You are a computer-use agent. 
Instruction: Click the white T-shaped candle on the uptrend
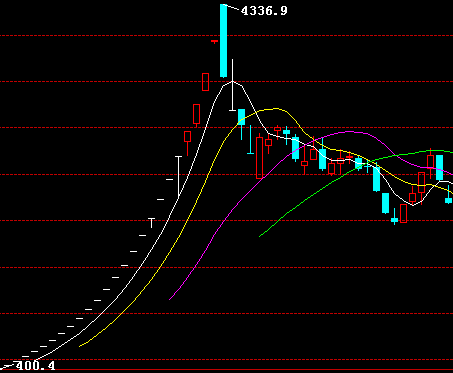(152, 223)
